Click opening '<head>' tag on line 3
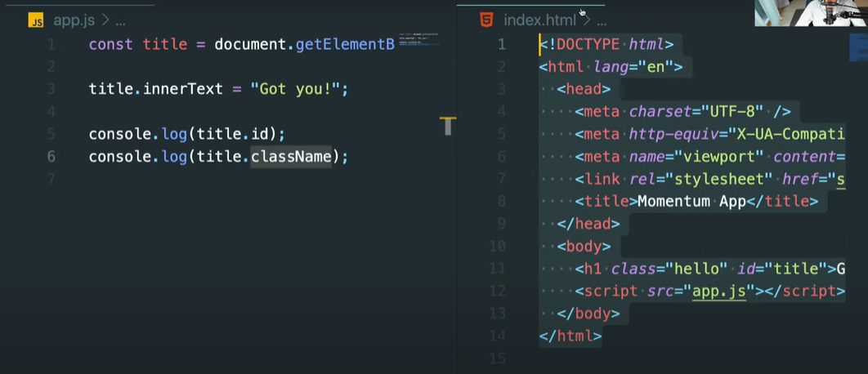Screen dimensions: 868x374 pos(584,89)
